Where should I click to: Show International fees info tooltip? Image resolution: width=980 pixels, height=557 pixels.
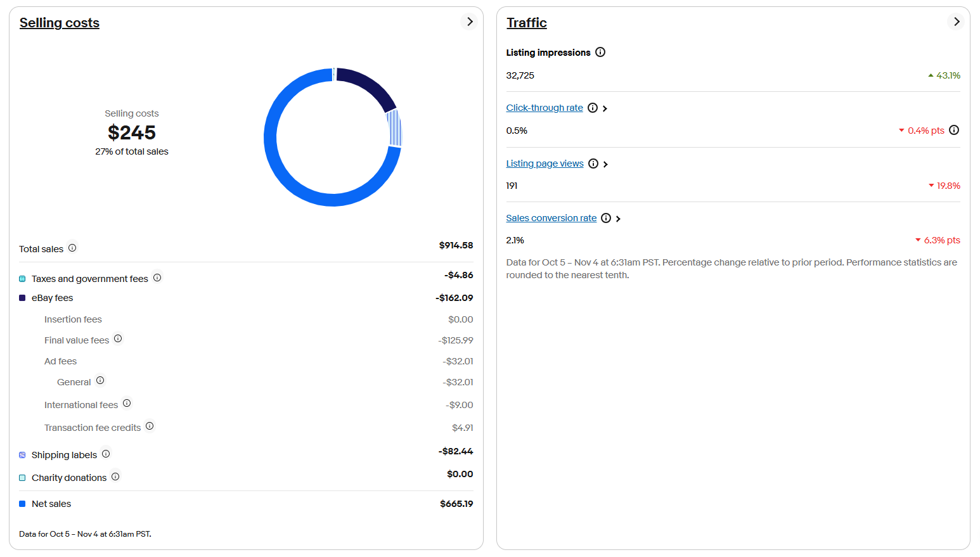(x=127, y=403)
